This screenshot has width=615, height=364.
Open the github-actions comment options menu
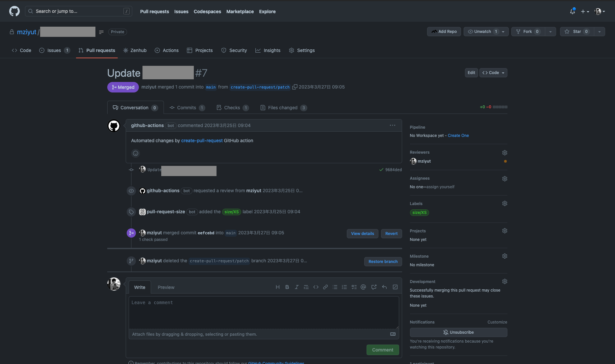393,125
